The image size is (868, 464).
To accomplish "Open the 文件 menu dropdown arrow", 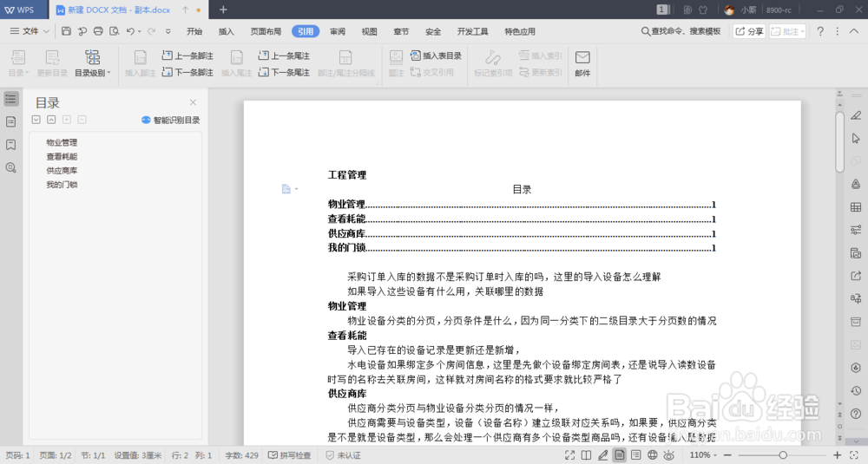I will tap(46, 31).
